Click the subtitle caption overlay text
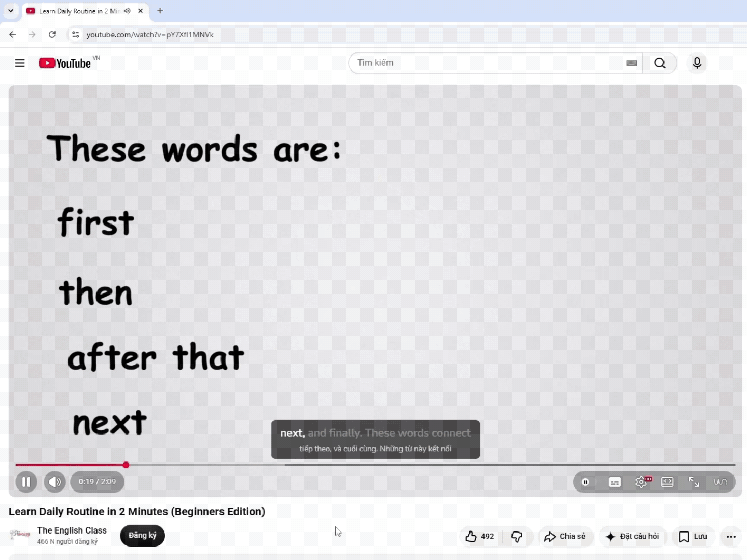Viewport: 747px width, 560px height. pyautogui.click(x=376, y=440)
